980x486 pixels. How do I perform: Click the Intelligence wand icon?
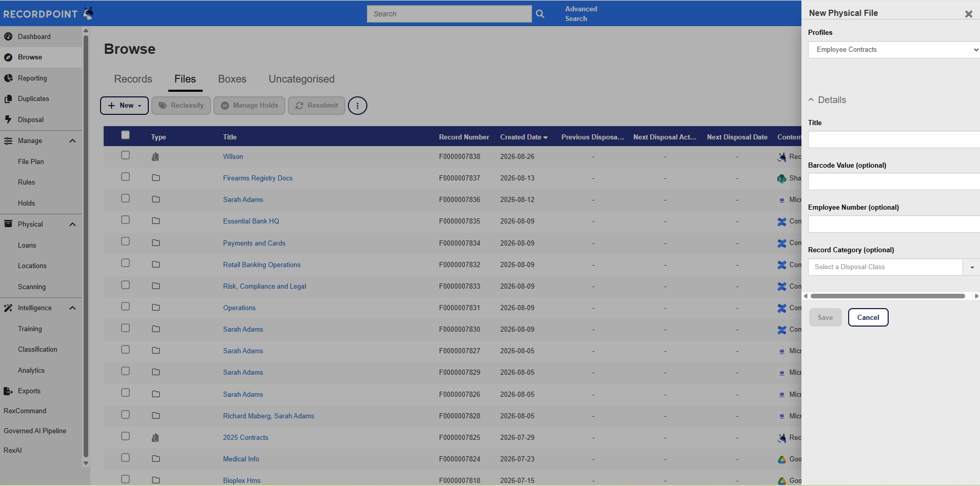click(8, 308)
